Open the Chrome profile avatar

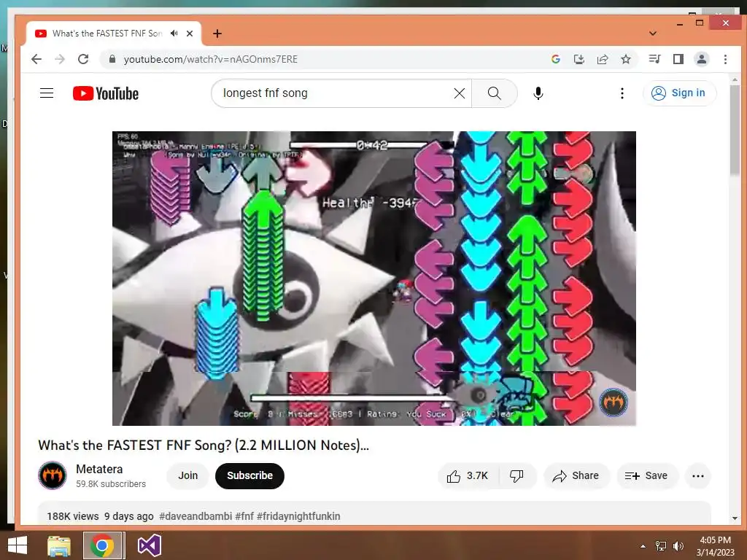[x=702, y=59]
